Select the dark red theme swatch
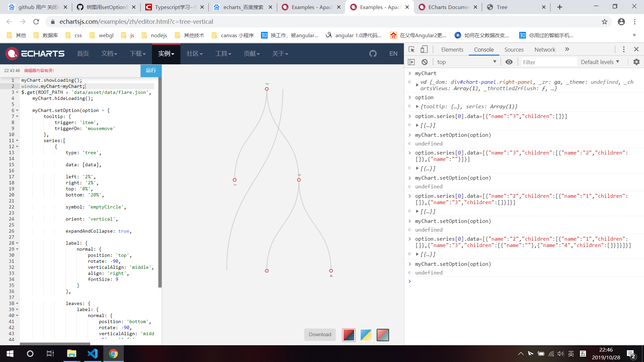The image size is (644, 362). pyautogui.click(x=349, y=335)
